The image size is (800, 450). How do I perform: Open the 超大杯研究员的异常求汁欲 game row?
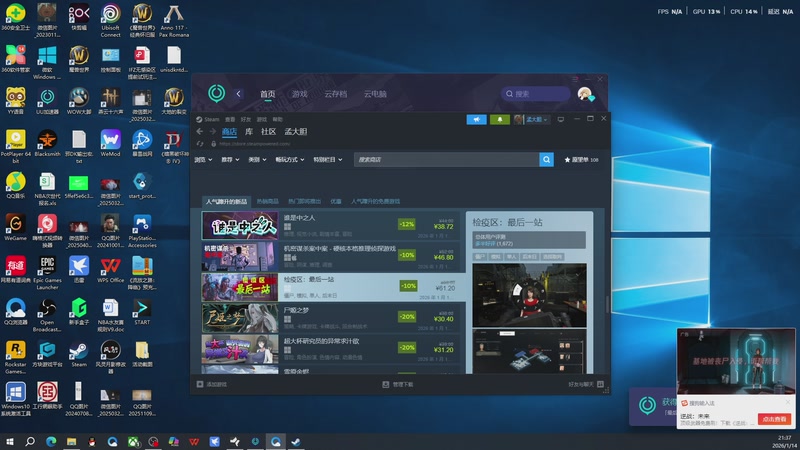331,348
